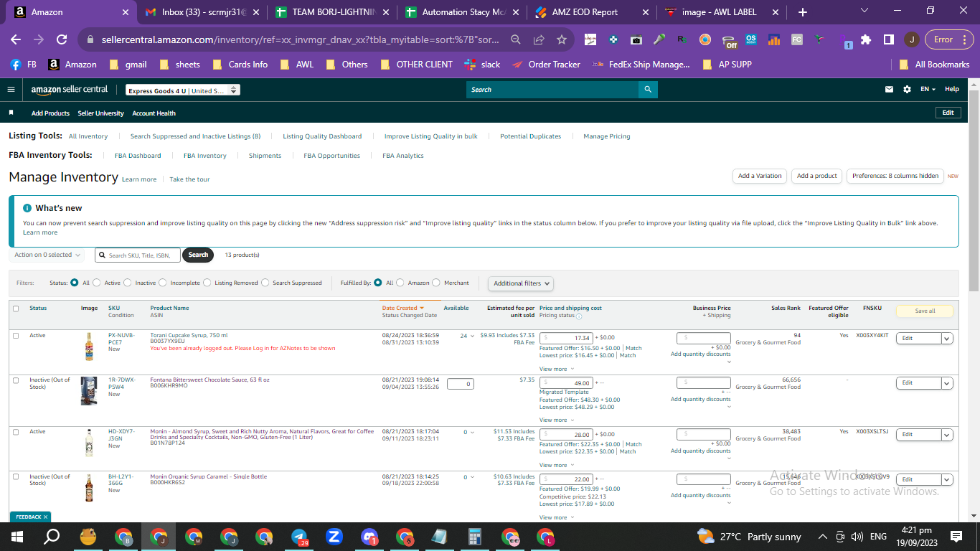This screenshot has height=551, width=980.
Task: Open the gmail bookmarks folder
Action: point(128,65)
